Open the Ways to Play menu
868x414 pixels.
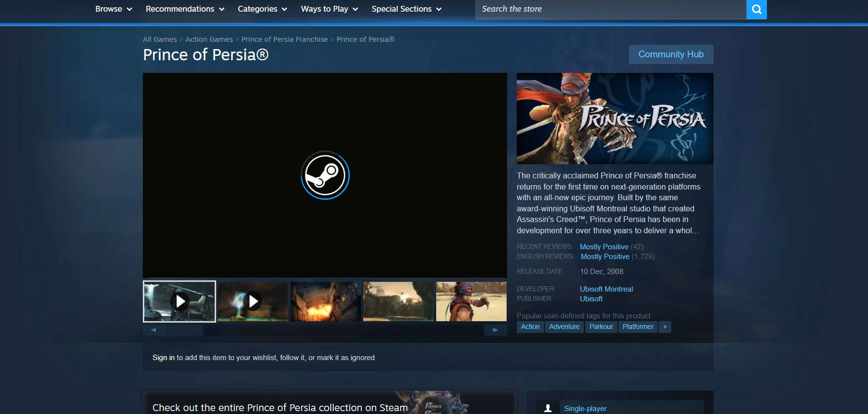point(329,9)
